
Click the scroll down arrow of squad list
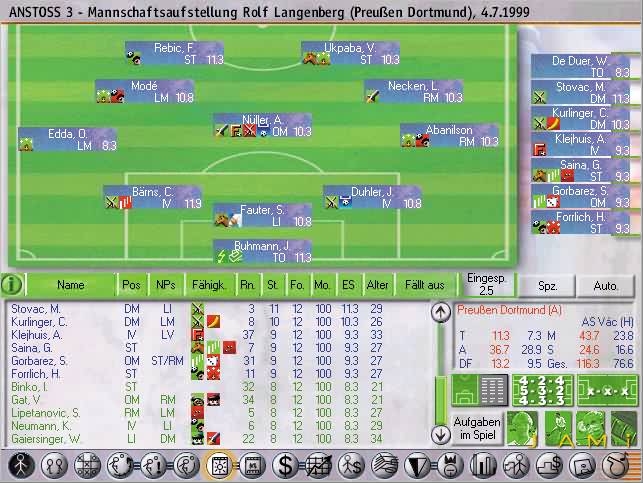(440, 435)
